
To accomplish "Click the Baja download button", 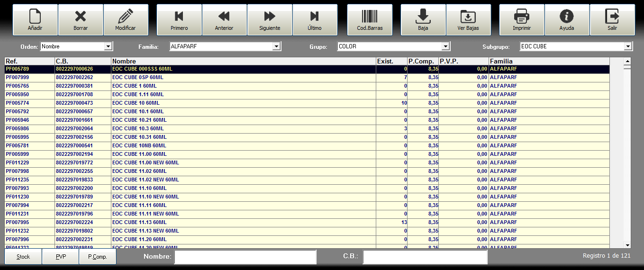I will click(x=423, y=20).
